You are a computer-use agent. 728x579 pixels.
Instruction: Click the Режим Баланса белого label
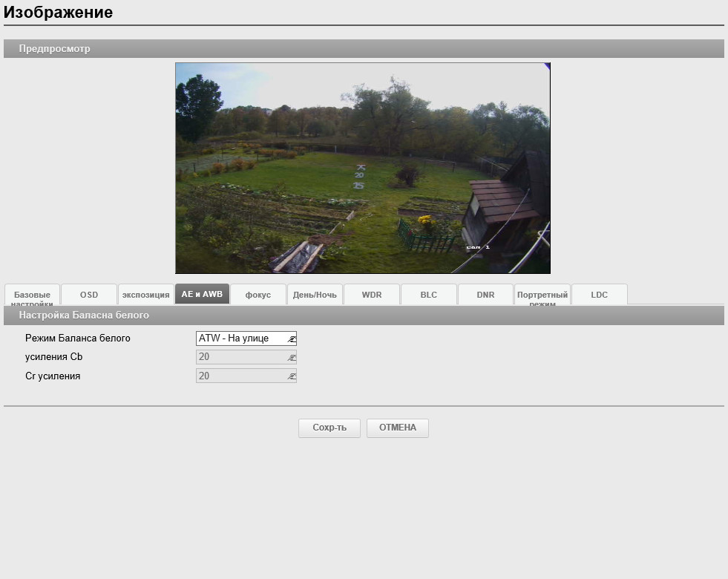tap(77, 338)
